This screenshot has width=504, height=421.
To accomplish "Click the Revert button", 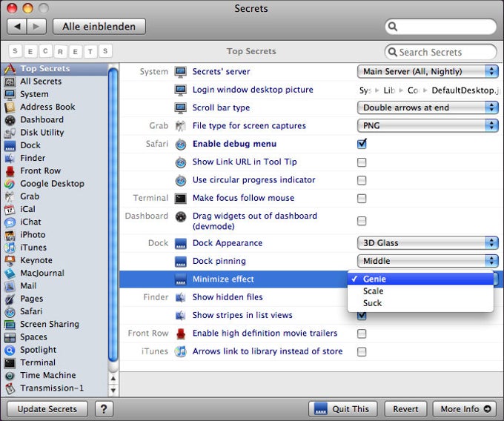I will 405,409.
